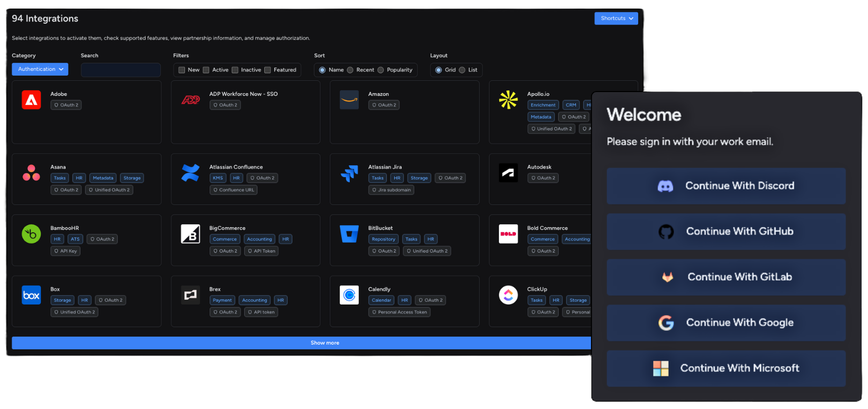This screenshot has width=868, height=409.
Task: Click the Calendly logo icon
Action: [349, 295]
